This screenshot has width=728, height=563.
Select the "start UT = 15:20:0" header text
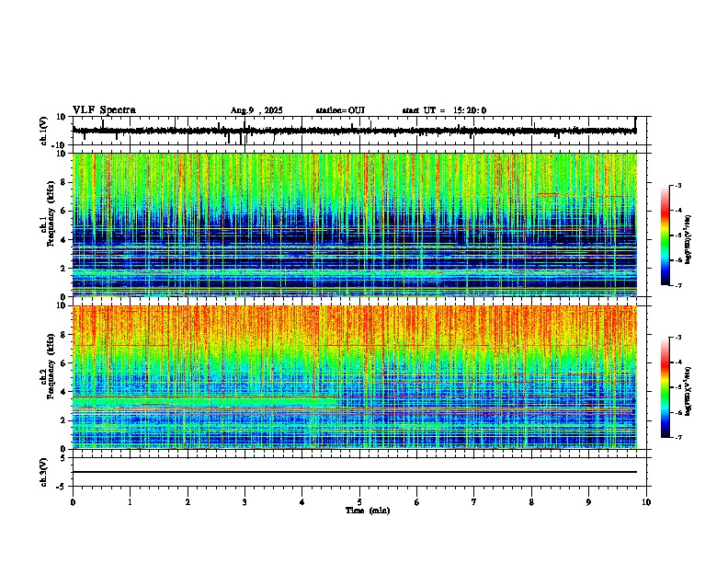click(444, 110)
